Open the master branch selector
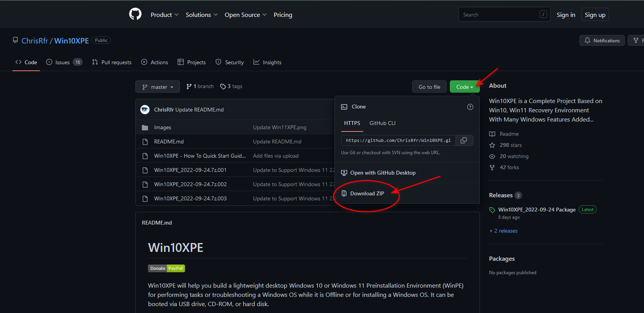The height and width of the screenshot is (313, 644). [157, 87]
